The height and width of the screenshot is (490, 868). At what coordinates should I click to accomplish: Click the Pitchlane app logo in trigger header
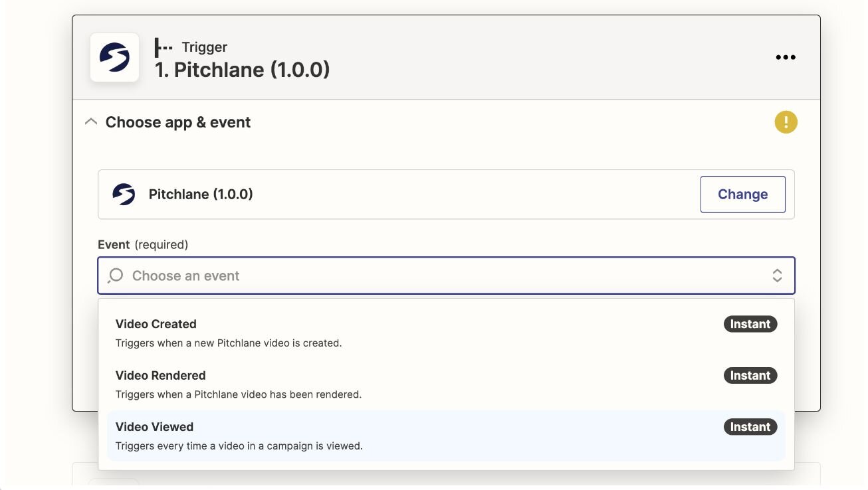click(x=114, y=57)
